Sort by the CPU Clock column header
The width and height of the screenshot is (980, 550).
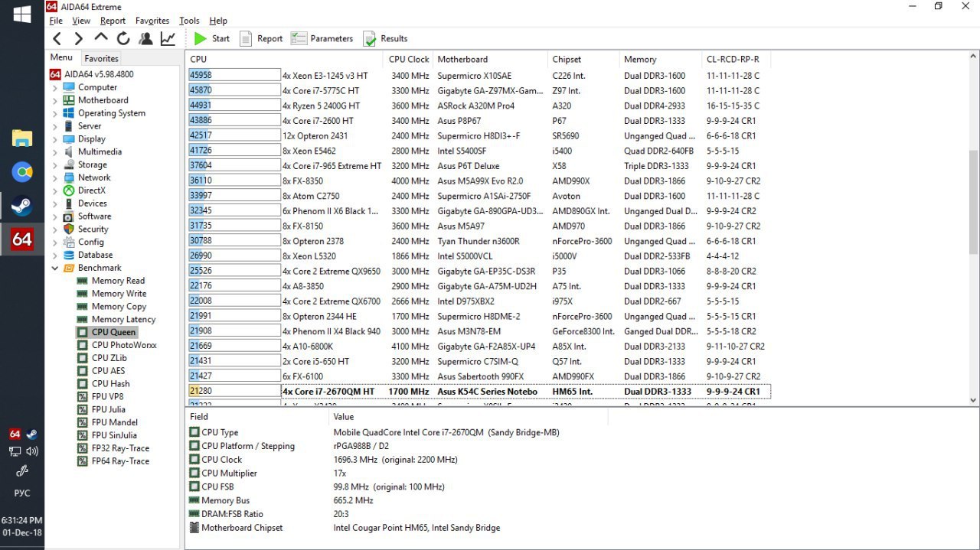407,59
